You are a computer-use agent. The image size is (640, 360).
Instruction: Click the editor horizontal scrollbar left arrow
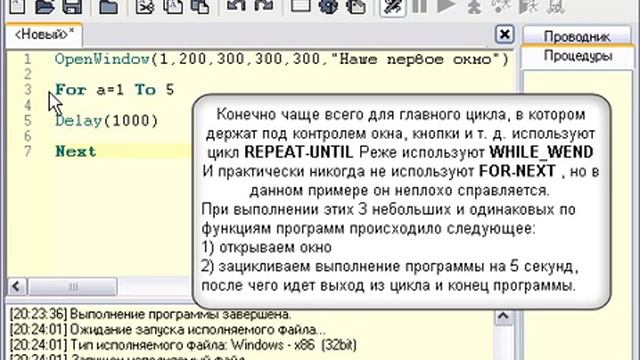click(x=17, y=287)
